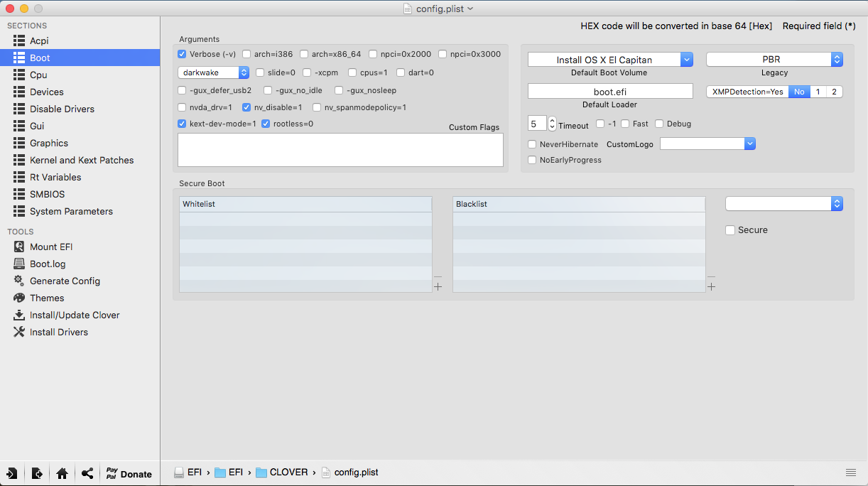
Task: Uncheck nv_disable=1
Action: pos(246,107)
